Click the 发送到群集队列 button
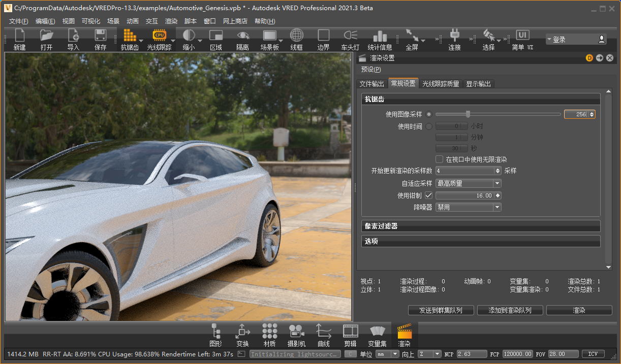The width and height of the screenshot is (621, 364). click(441, 310)
